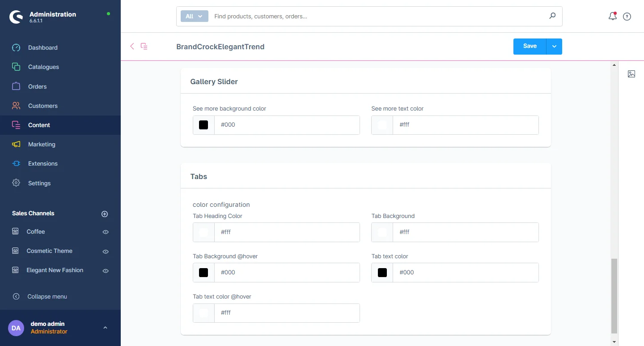This screenshot has height=346, width=644.
Task: Click the See more text color input field
Action: (x=465, y=125)
